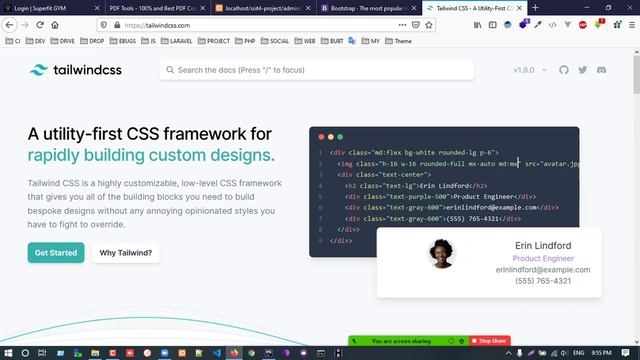Click the Google Translate bookmark icon
Screen dimensions: 640x360
pyautogui.click(x=352, y=41)
